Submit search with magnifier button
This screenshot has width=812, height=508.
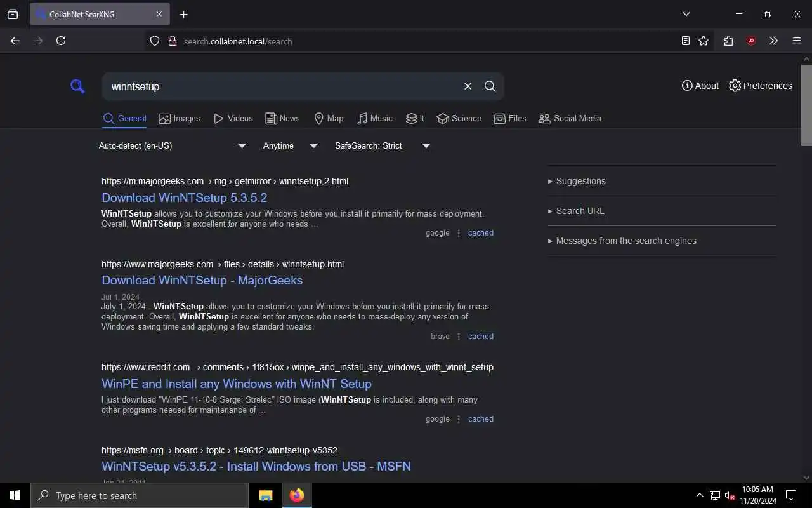click(x=490, y=86)
